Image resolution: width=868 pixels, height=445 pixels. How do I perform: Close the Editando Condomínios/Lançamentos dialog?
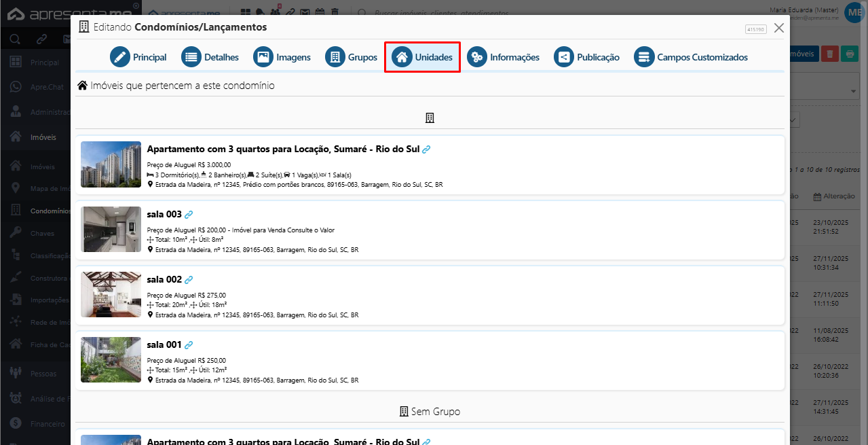pyautogui.click(x=779, y=28)
